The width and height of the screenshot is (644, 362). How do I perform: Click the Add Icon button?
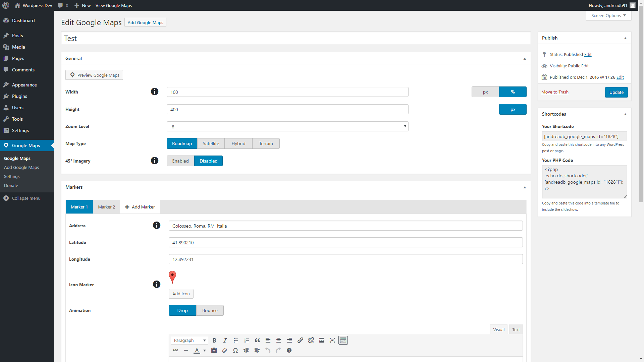tap(181, 294)
